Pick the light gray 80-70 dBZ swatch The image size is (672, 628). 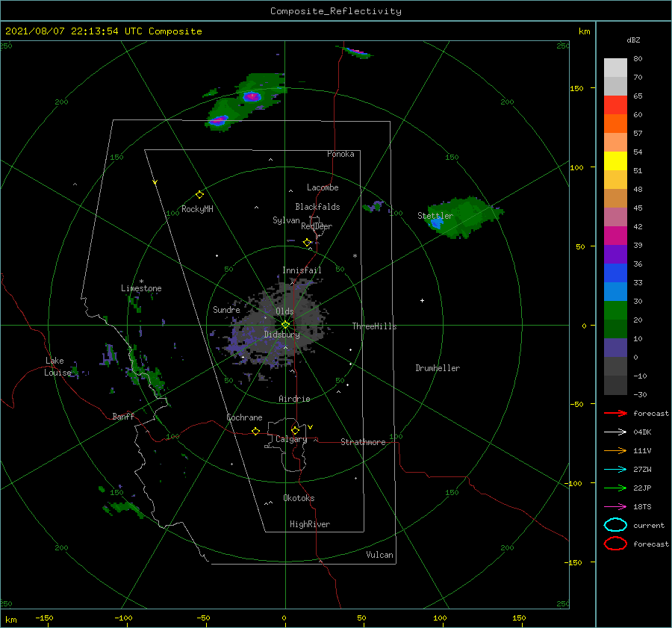(615, 67)
